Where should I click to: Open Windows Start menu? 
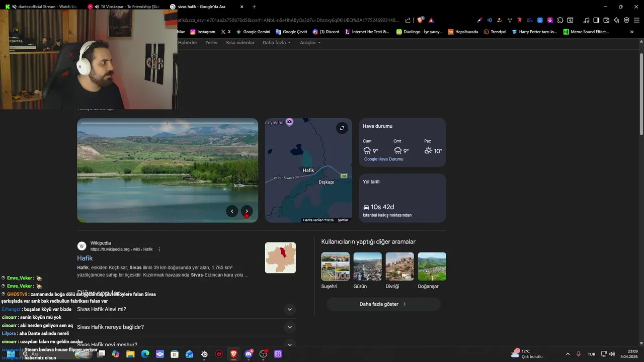(11, 354)
